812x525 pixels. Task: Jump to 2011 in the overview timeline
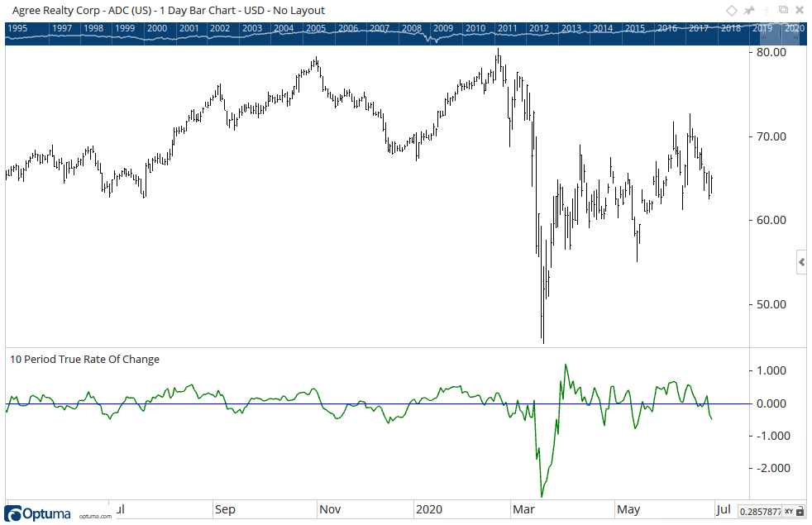point(508,28)
